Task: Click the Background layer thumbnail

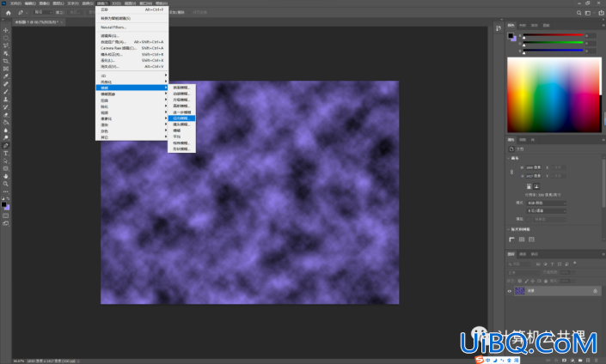Action: point(520,291)
